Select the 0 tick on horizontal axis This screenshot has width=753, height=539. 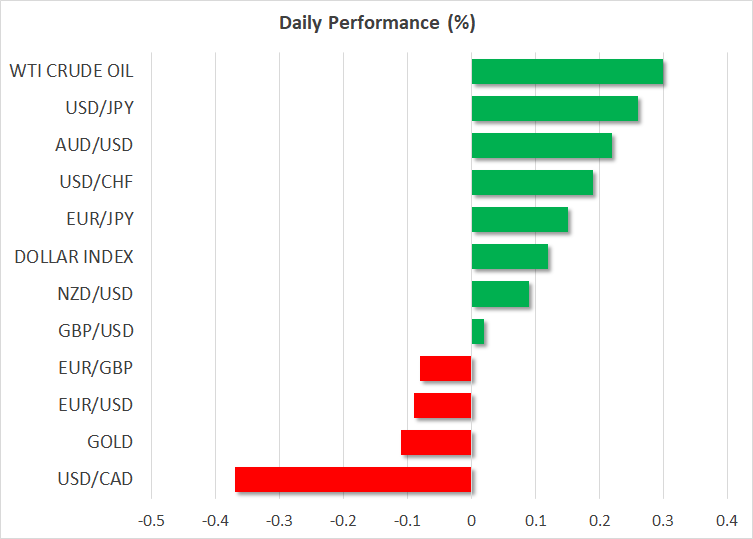point(471,520)
